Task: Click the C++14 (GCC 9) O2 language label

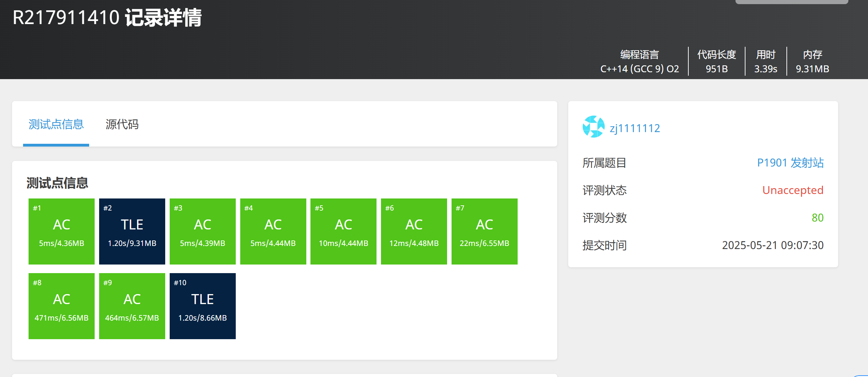Action: pyautogui.click(x=639, y=69)
